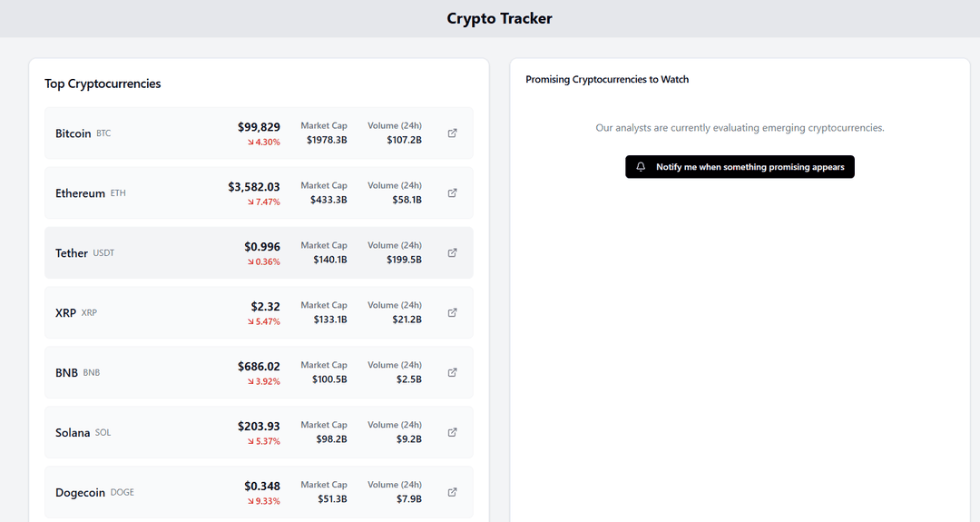
Task: Click Solana's 5.37% change value
Action: pyautogui.click(x=268, y=441)
